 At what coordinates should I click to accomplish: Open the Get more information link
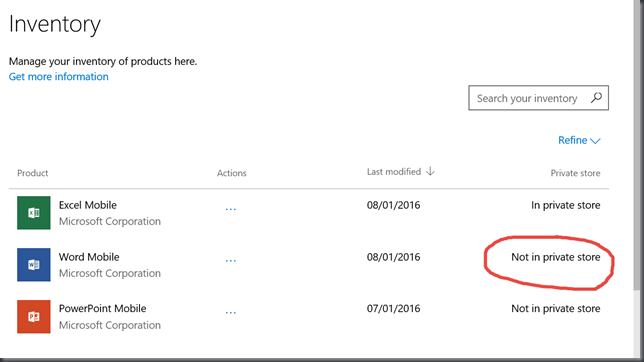point(59,76)
